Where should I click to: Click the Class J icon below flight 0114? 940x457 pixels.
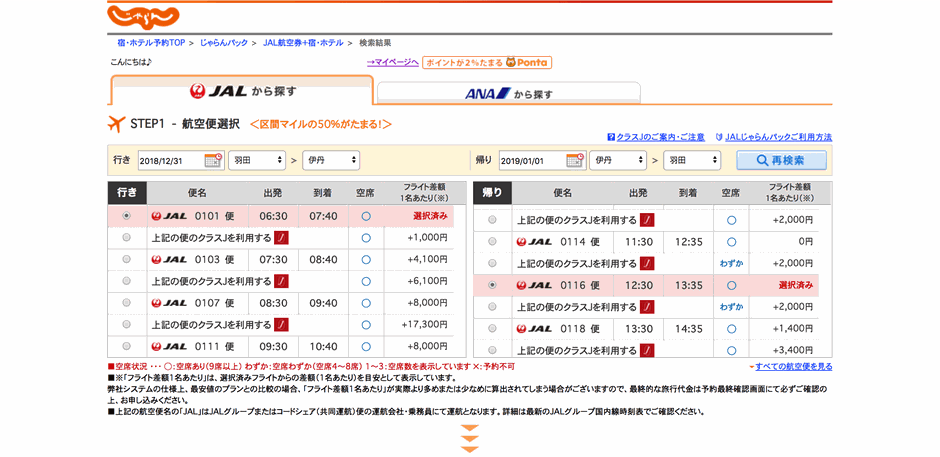click(x=647, y=263)
